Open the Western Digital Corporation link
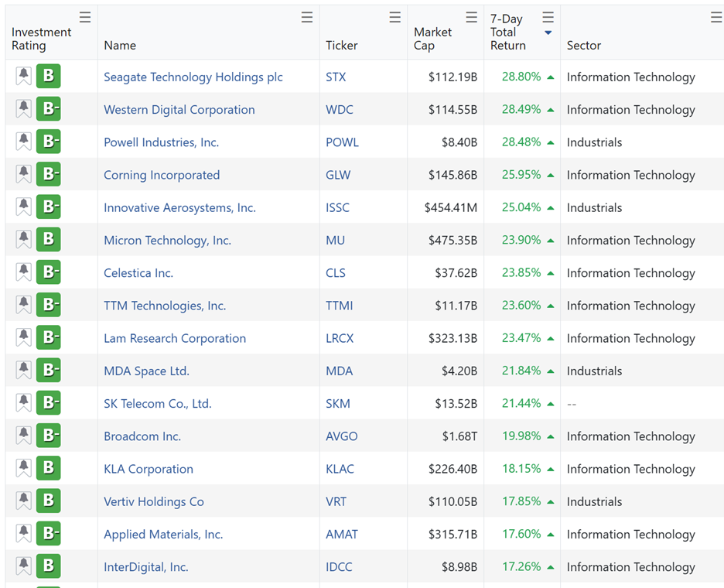 pyautogui.click(x=179, y=110)
